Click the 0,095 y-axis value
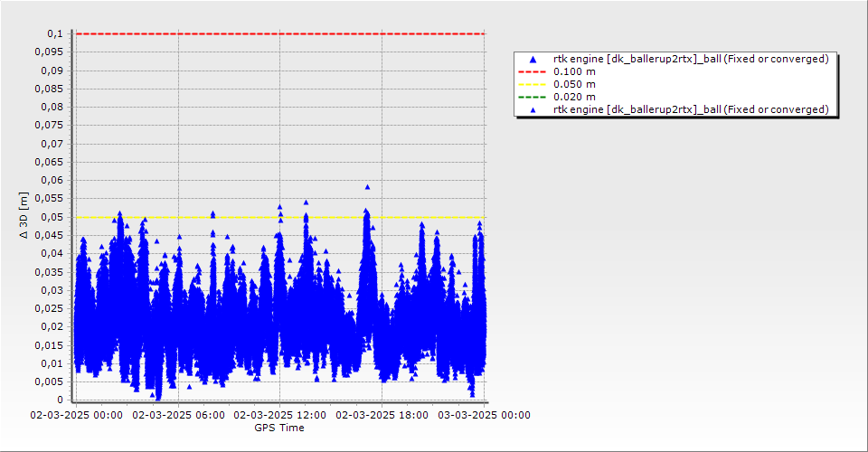 pyautogui.click(x=49, y=52)
